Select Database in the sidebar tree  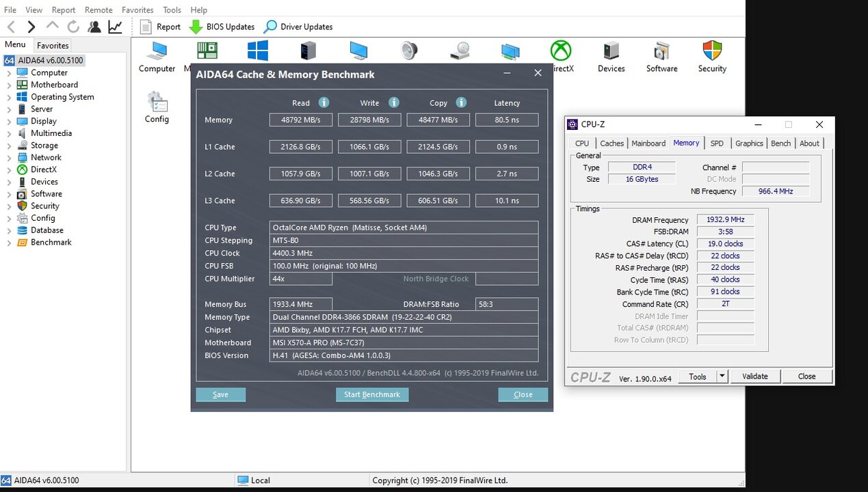point(47,230)
